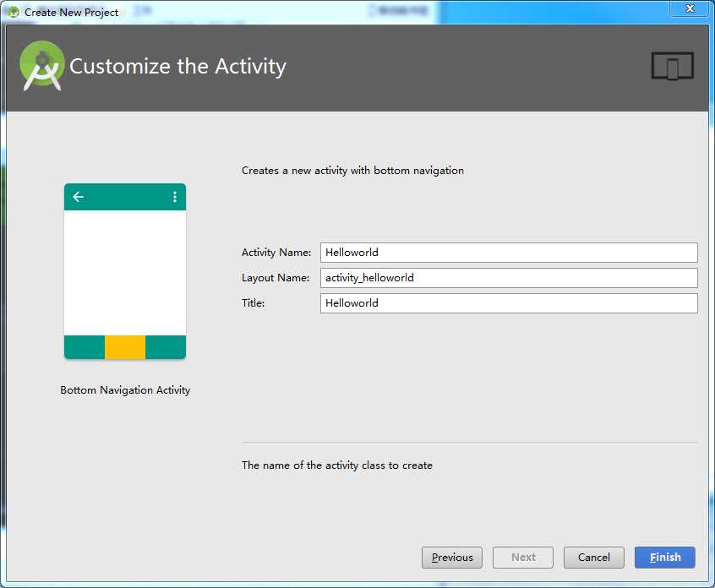Click 'Creates a new activity with bottom navigation' text
715x588 pixels.
click(352, 171)
